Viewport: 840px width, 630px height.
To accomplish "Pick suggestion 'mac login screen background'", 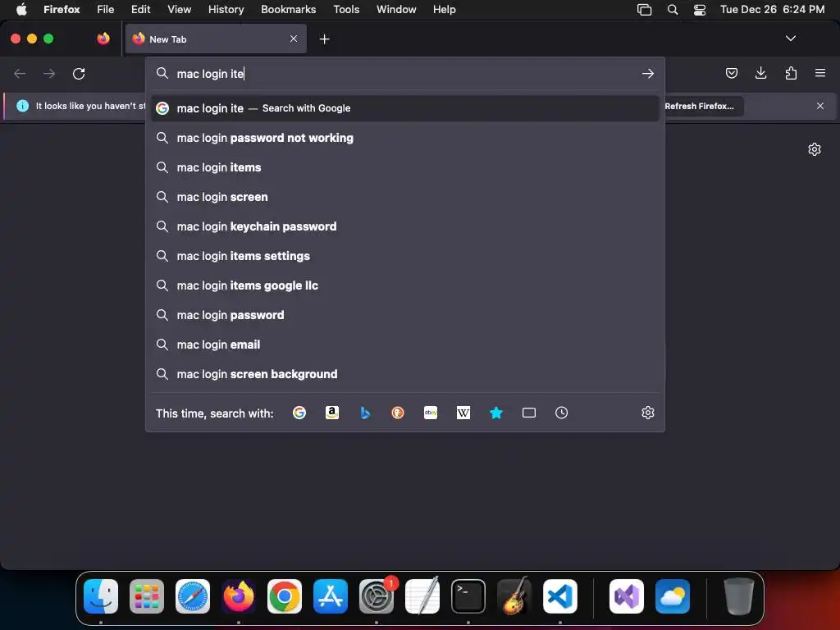I will tap(404, 373).
